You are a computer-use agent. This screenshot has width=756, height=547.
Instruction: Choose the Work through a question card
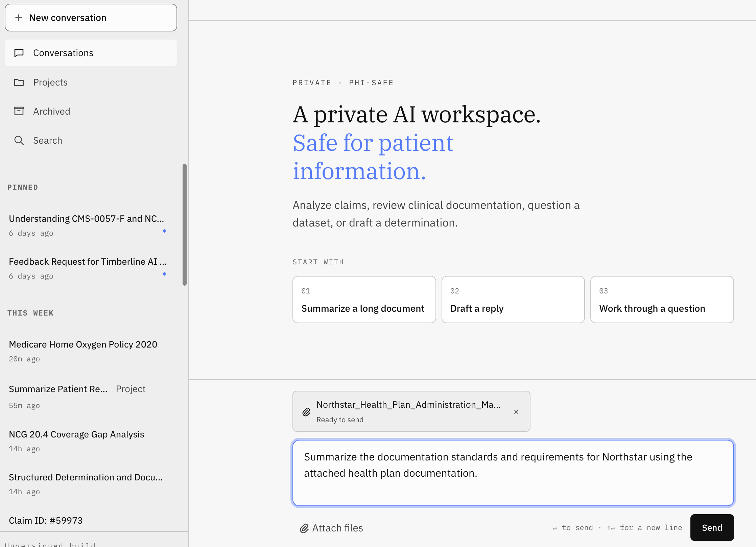point(662,300)
